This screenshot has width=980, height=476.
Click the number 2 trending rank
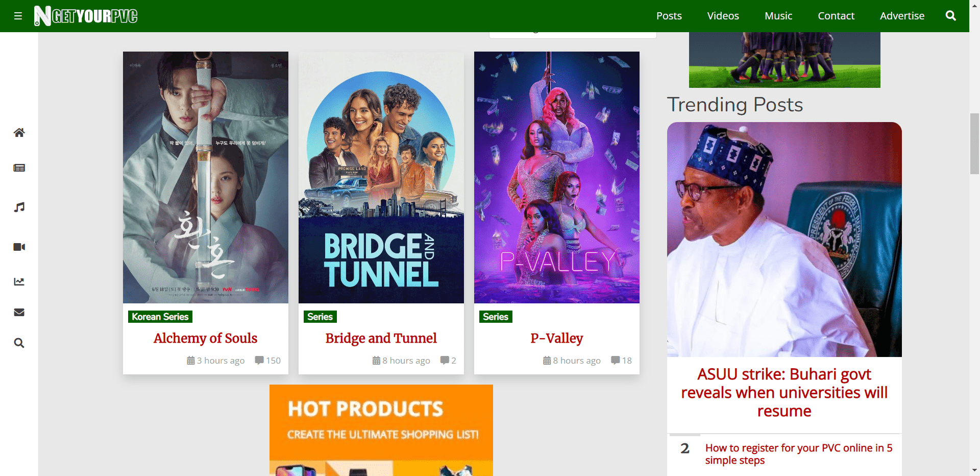pos(685,448)
